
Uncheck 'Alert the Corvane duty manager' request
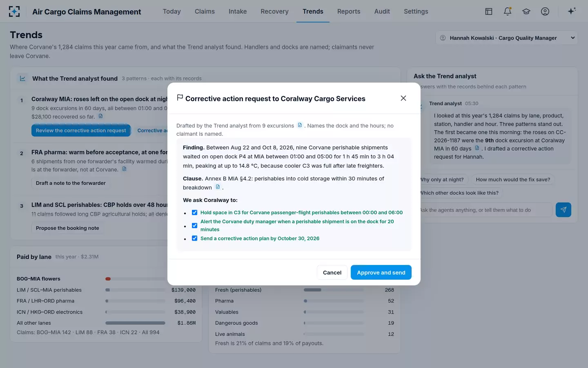pyautogui.click(x=194, y=225)
